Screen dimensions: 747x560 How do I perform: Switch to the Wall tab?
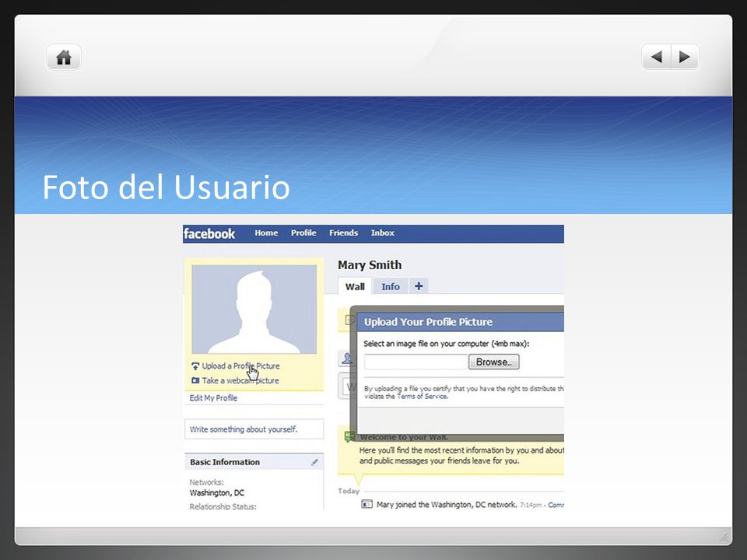pos(355,286)
